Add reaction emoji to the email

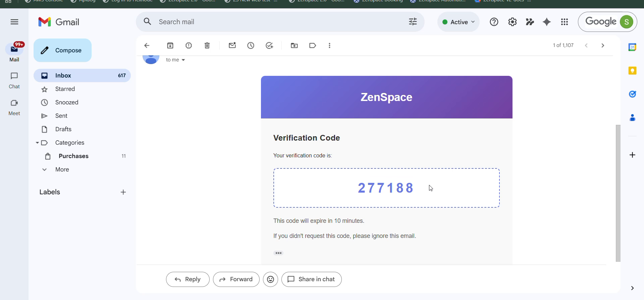click(x=270, y=279)
